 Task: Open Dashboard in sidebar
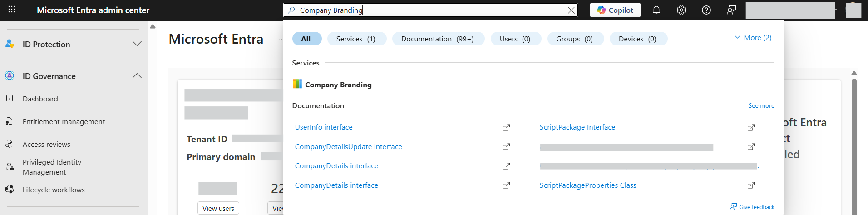pos(40,99)
